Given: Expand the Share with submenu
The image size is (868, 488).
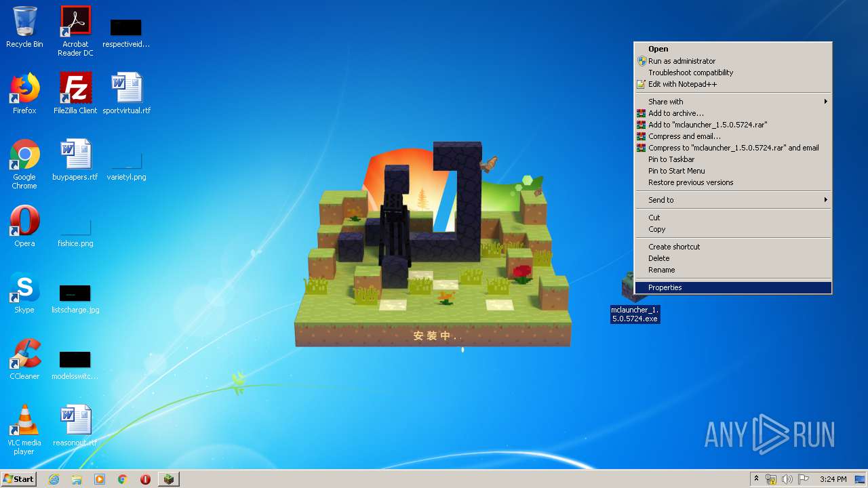Looking at the screenshot, I should [x=732, y=102].
